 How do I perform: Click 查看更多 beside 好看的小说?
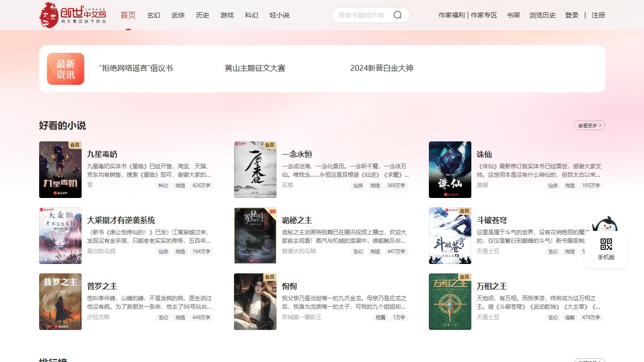coord(590,125)
